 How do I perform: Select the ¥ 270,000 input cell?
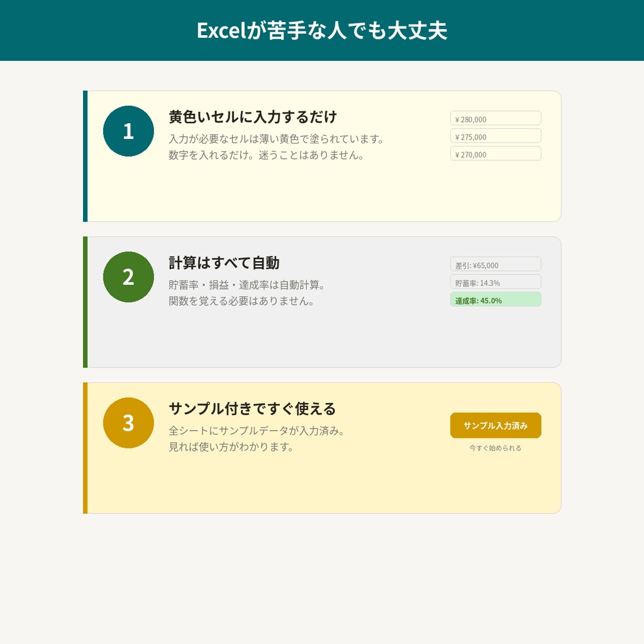click(496, 153)
